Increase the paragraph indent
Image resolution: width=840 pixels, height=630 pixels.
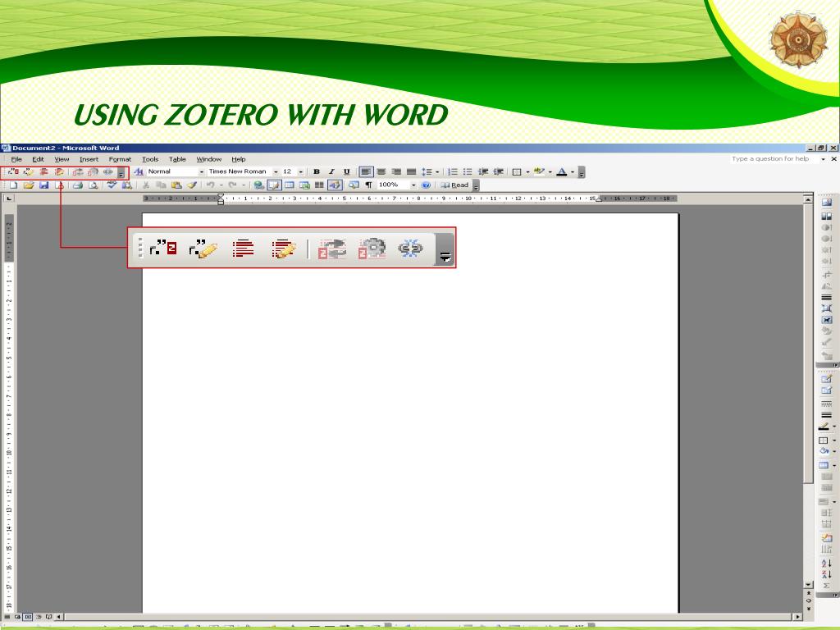click(498, 172)
